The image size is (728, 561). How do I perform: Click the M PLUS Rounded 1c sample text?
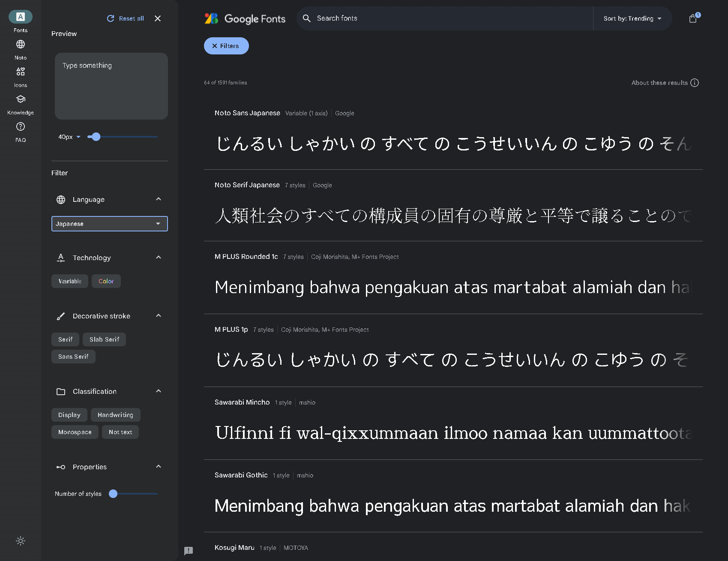pos(453,287)
